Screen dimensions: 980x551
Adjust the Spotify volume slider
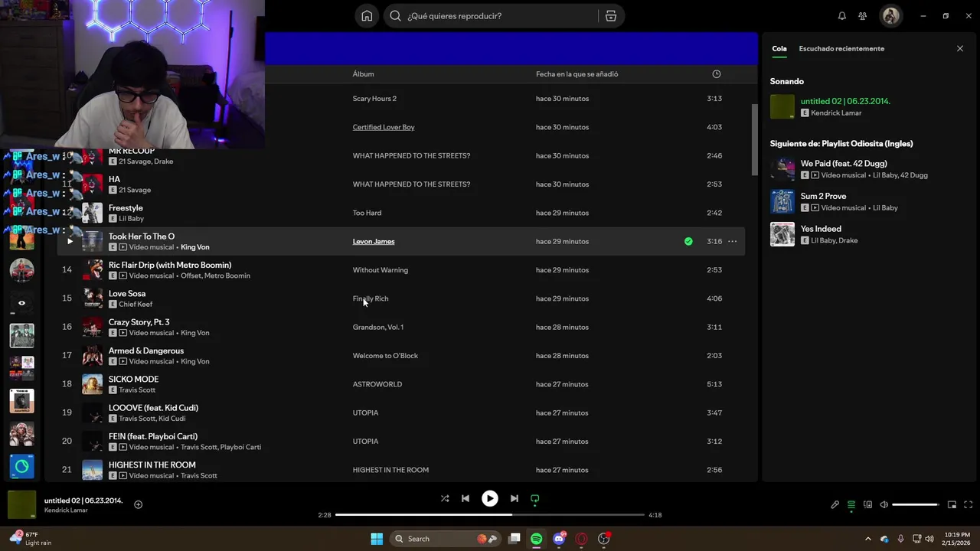point(916,505)
